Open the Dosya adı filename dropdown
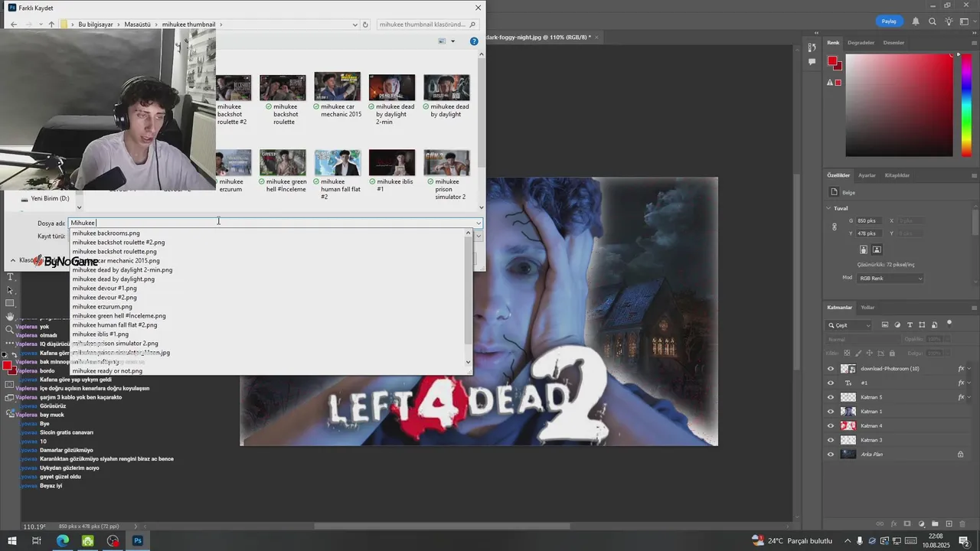980x551 pixels. [x=479, y=223]
